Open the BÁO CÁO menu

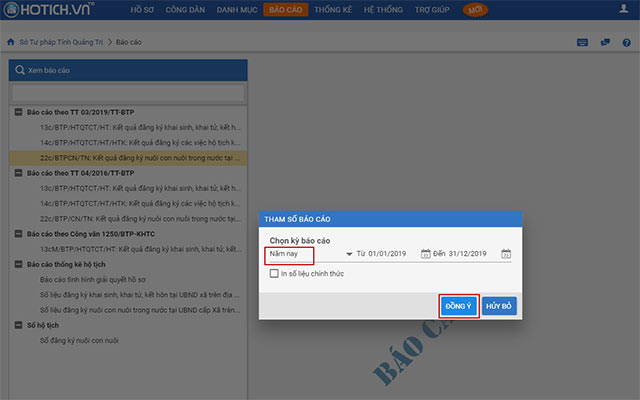286,10
